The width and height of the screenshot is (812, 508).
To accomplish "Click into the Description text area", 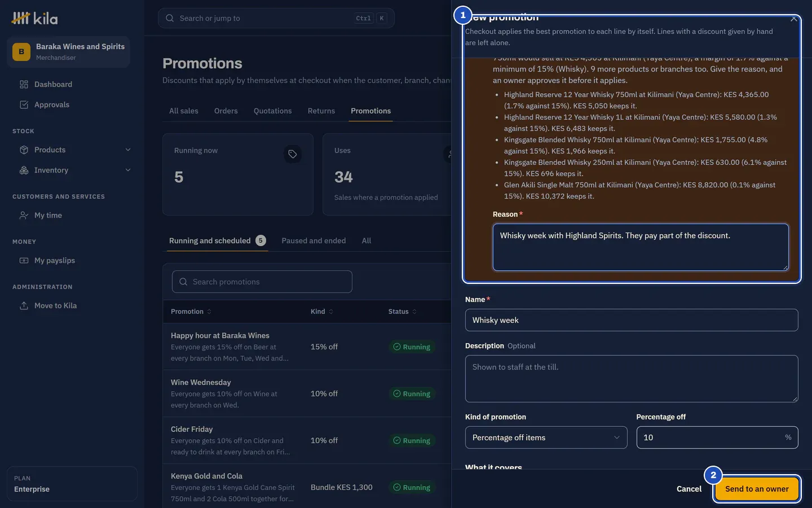I will [632, 379].
